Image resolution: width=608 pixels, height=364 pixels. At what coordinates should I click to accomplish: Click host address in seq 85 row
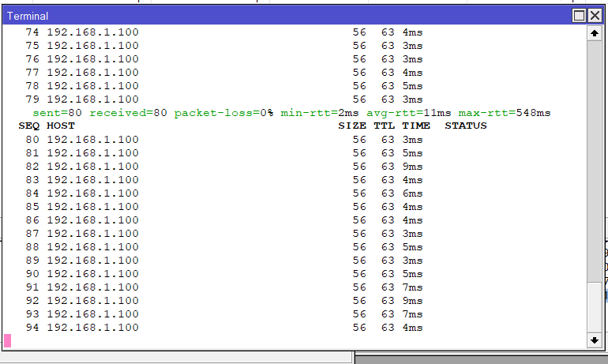92,207
